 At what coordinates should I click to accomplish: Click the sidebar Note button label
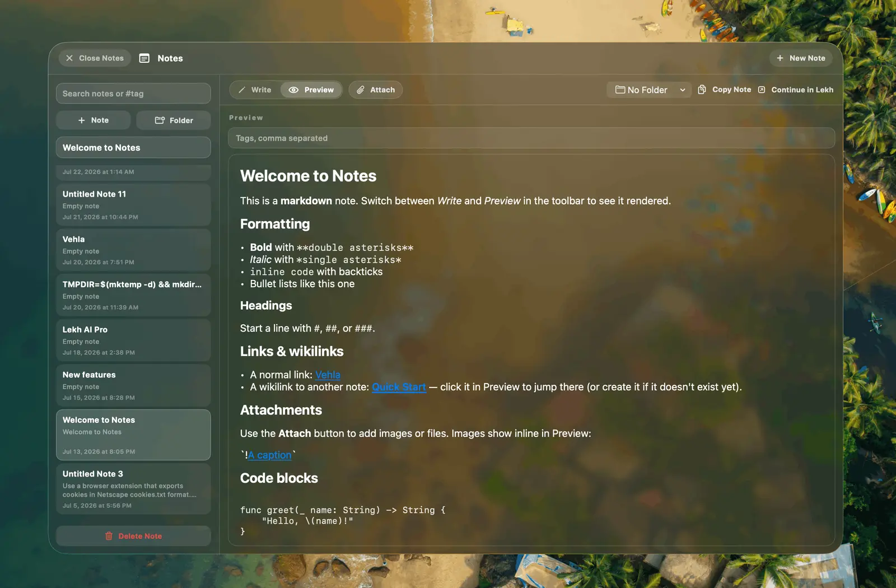click(100, 120)
